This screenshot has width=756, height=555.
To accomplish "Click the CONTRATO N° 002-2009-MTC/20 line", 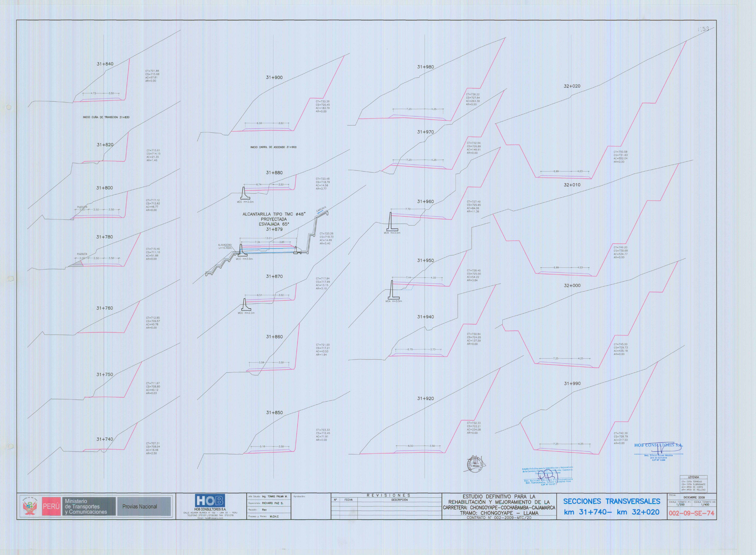I will click(x=499, y=518).
